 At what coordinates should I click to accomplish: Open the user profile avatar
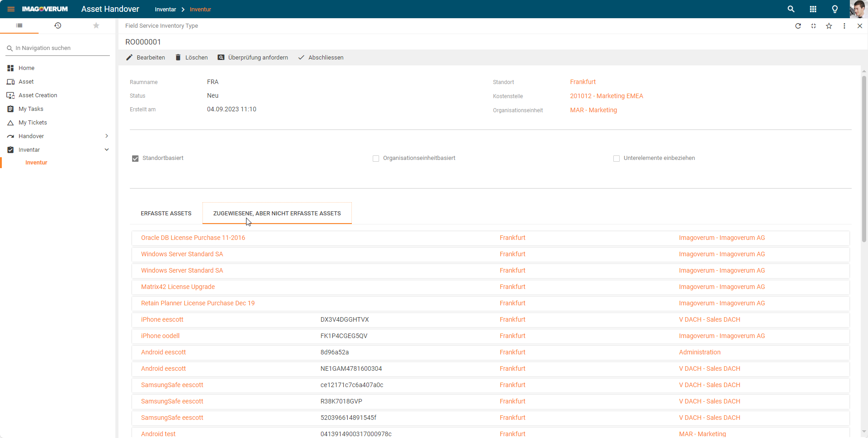pos(858,9)
